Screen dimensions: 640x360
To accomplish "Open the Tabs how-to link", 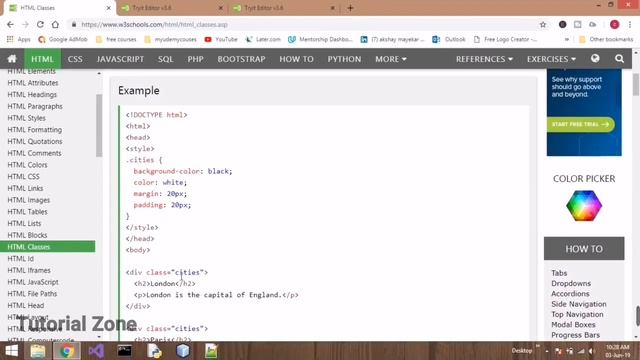I will tap(559, 273).
